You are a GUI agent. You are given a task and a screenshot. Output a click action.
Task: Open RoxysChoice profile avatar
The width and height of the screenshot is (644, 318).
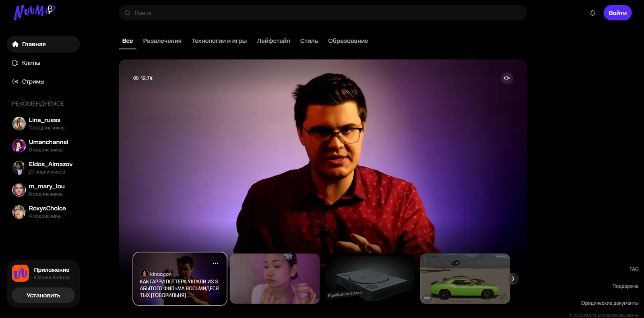pos(19,212)
